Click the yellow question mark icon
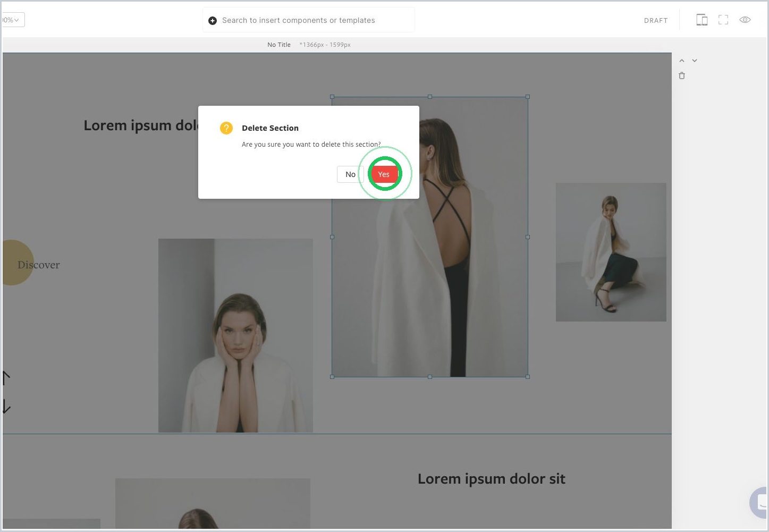Image resolution: width=769 pixels, height=532 pixels. point(226,128)
